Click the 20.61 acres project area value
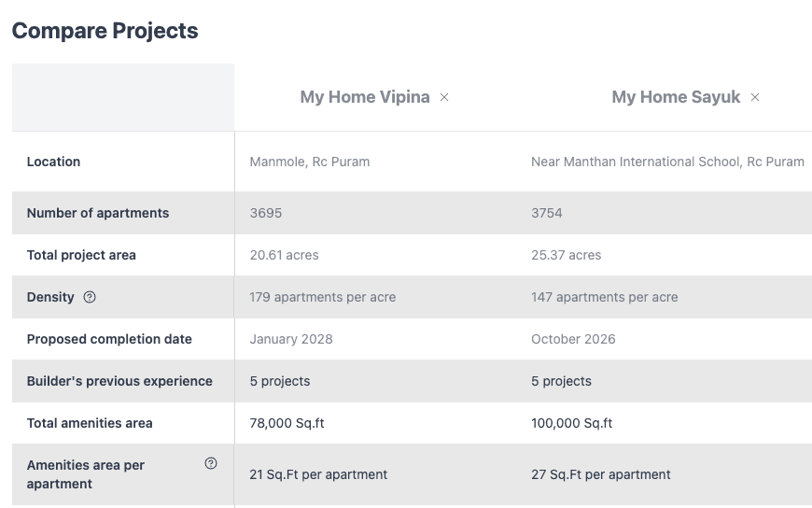The height and width of the screenshot is (508, 812). 285,255
